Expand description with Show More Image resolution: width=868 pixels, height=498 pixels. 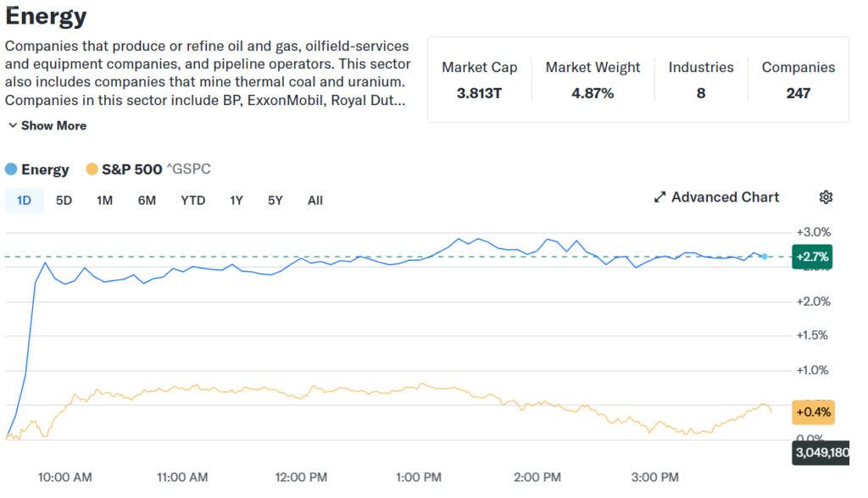47,125
